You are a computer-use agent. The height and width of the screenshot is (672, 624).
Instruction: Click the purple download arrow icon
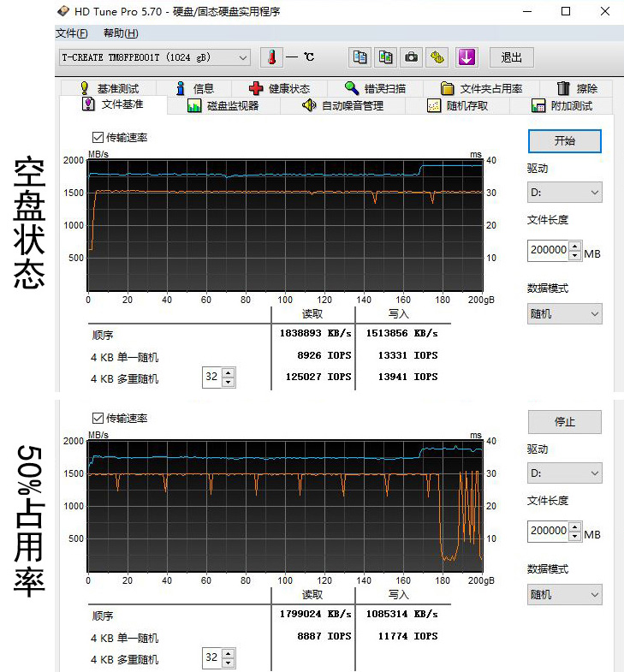tap(467, 57)
